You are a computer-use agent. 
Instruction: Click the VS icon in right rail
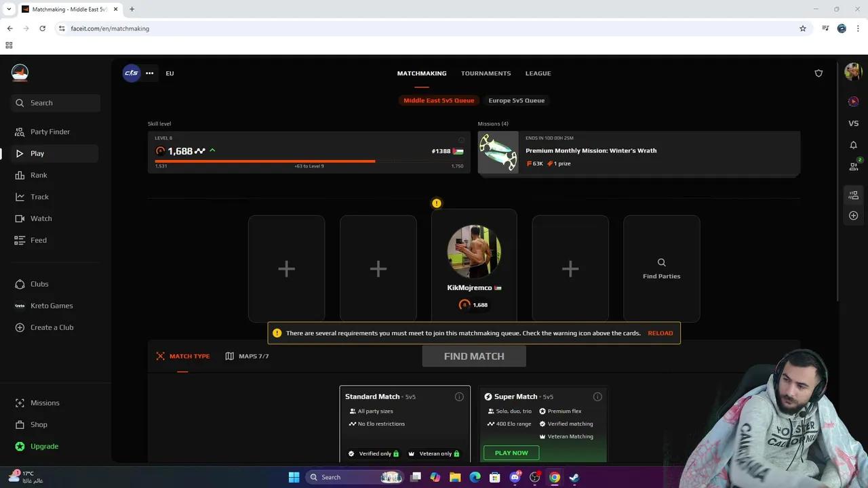[x=853, y=123]
